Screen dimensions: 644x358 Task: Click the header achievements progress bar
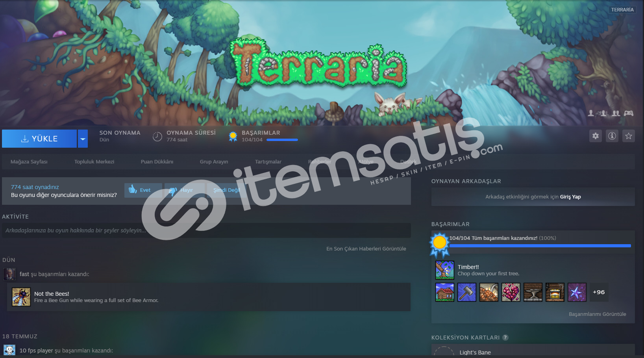click(x=282, y=140)
